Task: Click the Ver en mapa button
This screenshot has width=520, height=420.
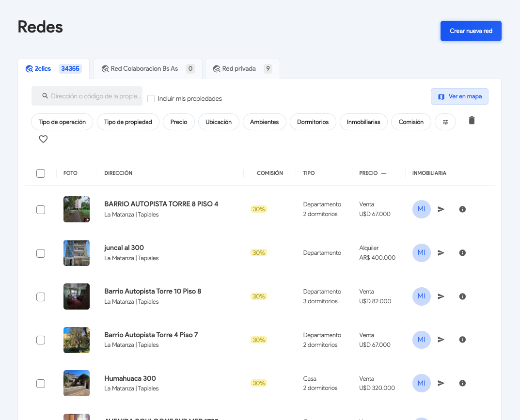Action: coord(459,96)
